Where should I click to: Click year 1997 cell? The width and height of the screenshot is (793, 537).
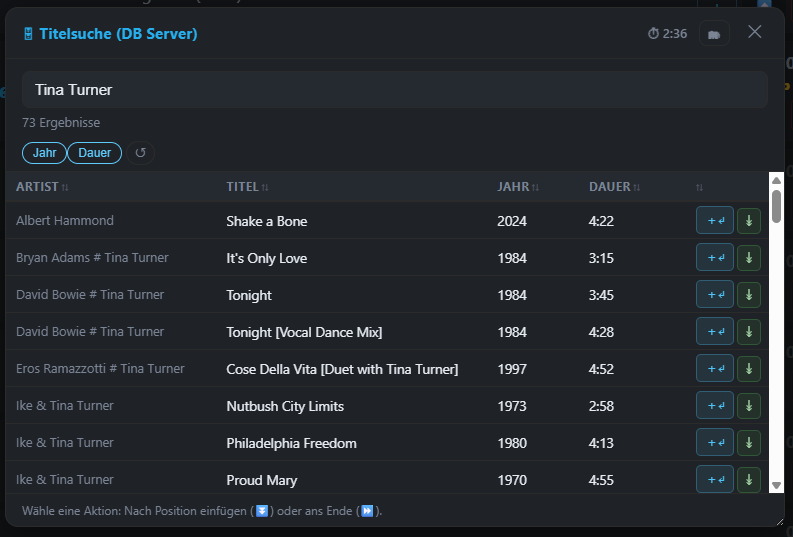(x=512, y=369)
